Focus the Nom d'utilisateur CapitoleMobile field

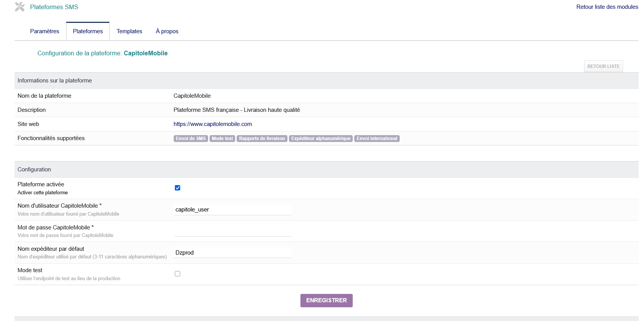232,210
